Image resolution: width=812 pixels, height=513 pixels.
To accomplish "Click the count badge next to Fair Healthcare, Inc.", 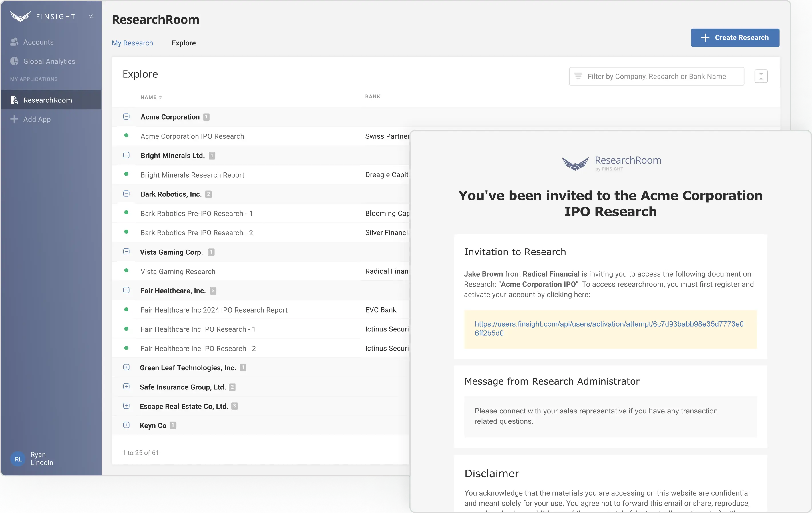I will tap(213, 291).
